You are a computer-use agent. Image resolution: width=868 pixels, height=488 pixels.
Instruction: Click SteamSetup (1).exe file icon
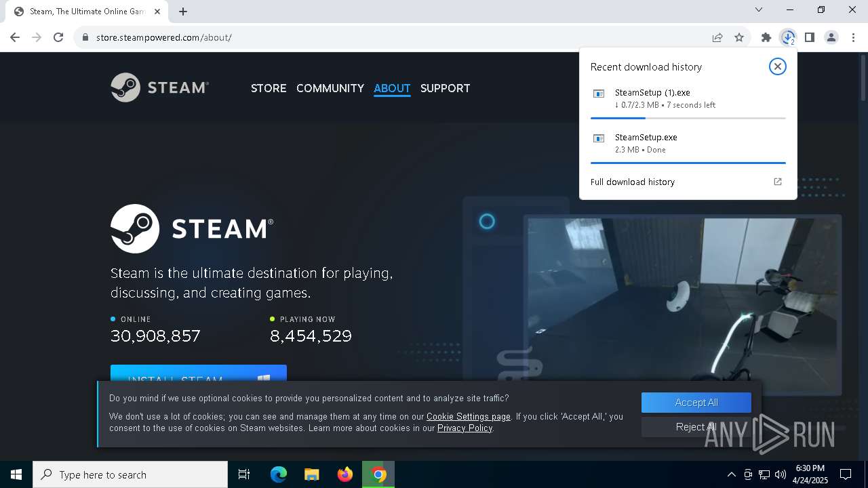599,94
